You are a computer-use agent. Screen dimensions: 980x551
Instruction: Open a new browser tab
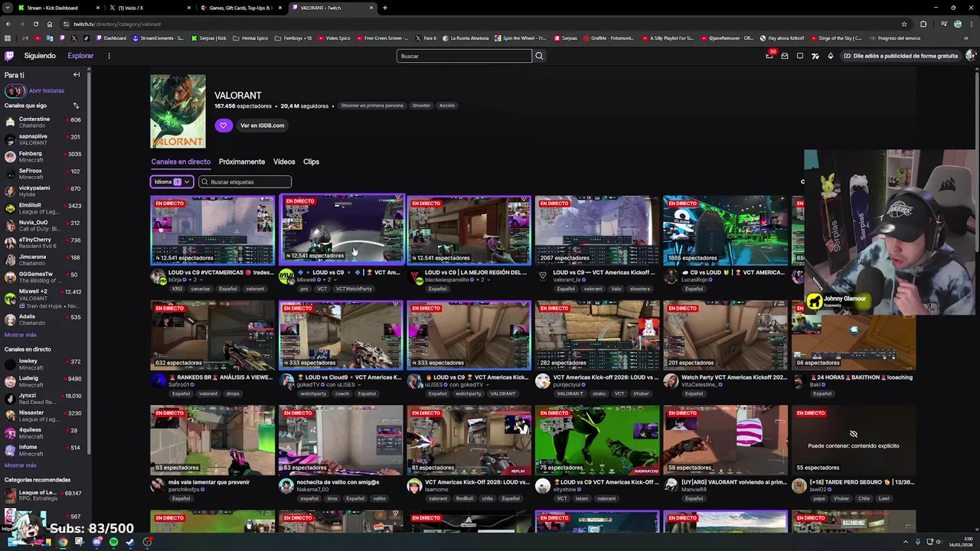point(385,8)
